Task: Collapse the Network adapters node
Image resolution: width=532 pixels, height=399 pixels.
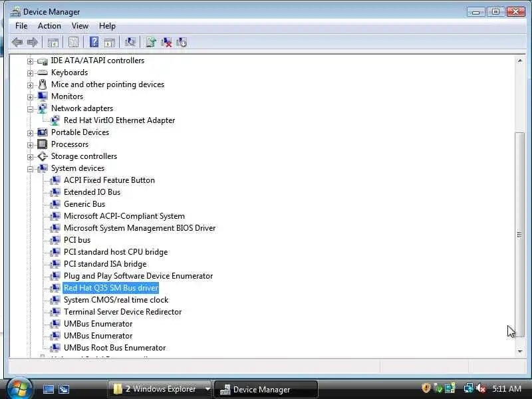Action: click(30, 109)
